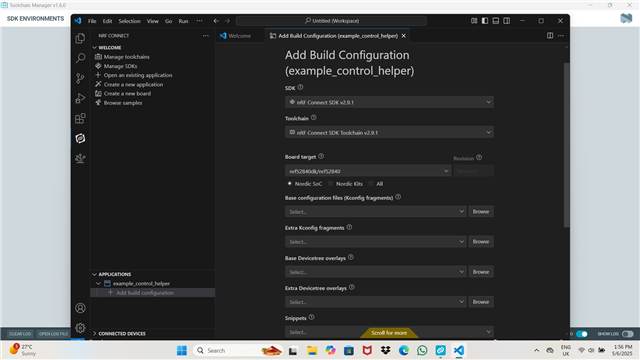Open Base Devicetree overlays Select dropdown
Image resolution: width=640 pixels, height=360 pixels.
click(376, 272)
